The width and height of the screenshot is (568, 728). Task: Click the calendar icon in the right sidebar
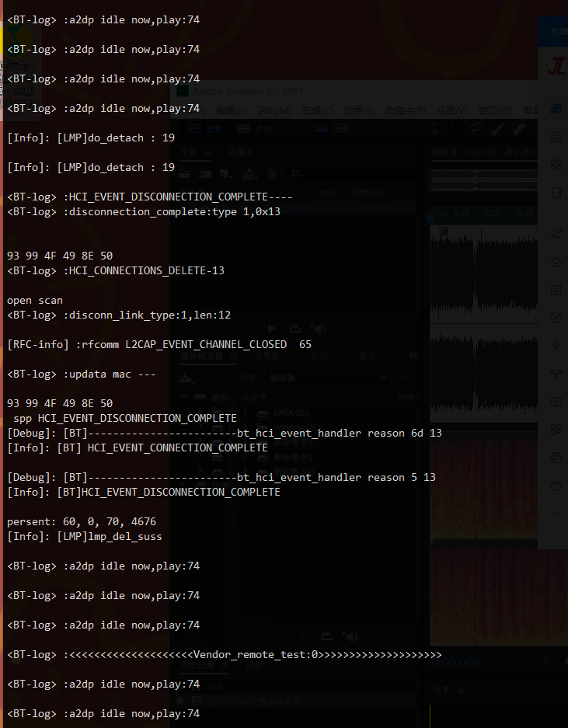pyautogui.click(x=556, y=290)
